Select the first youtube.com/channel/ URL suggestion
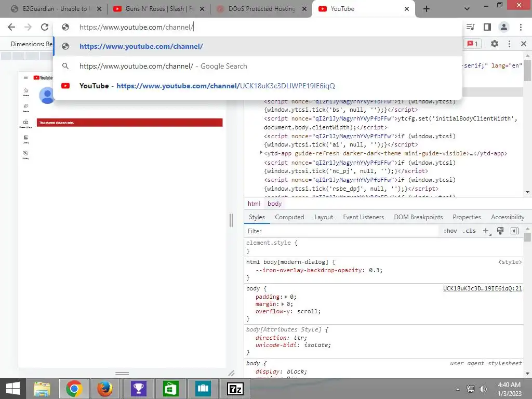The height and width of the screenshot is (399, 532). (258, 46)
